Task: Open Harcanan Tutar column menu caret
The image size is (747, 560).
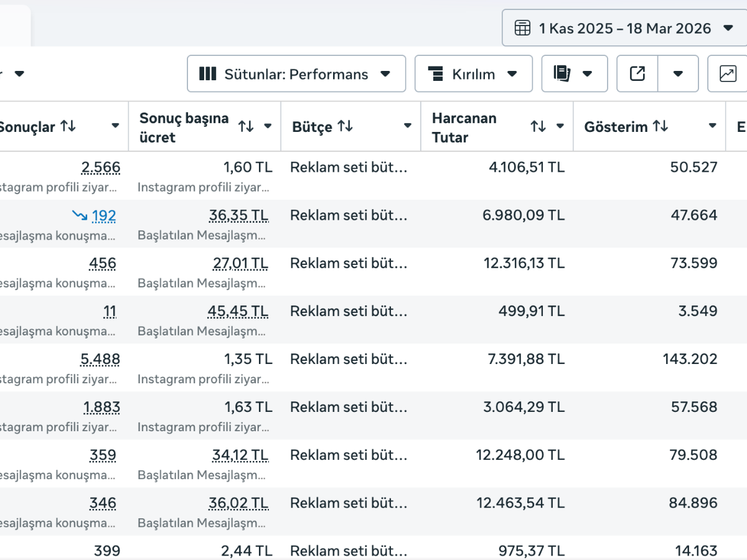Action: (560, 126)
